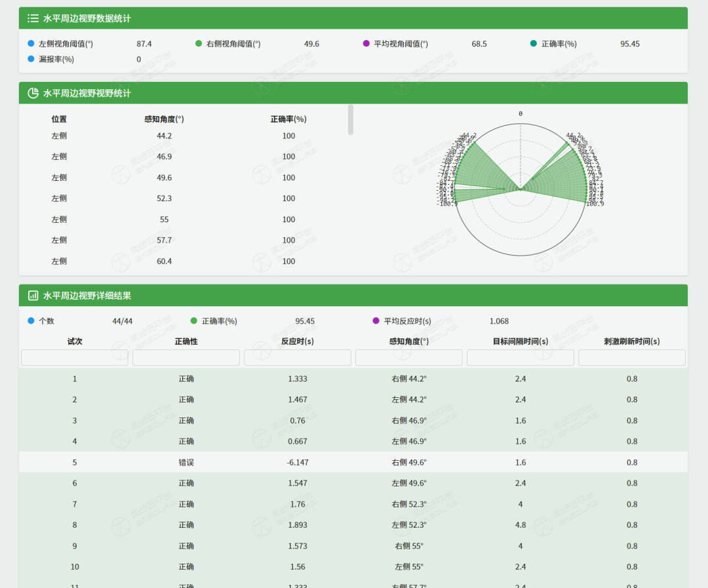
Task: Click the 0 label atop the polar chart
Action: [520, 114]
